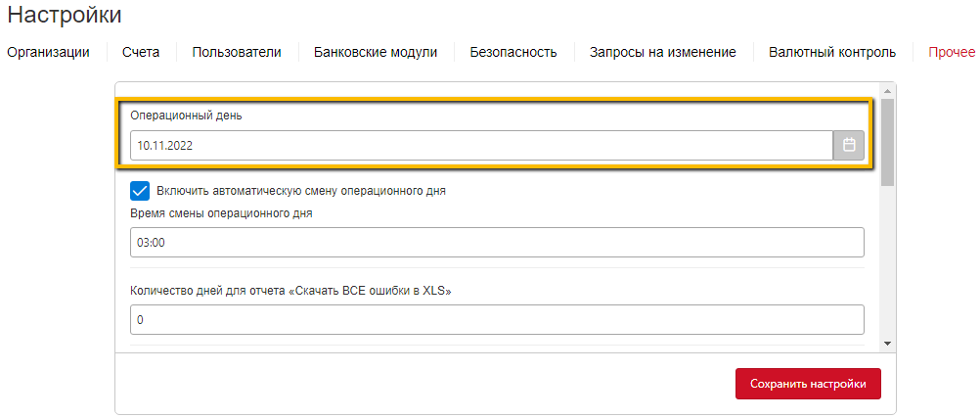Select the Банковские модули tab
980x418 pixels.
(375, 53)
